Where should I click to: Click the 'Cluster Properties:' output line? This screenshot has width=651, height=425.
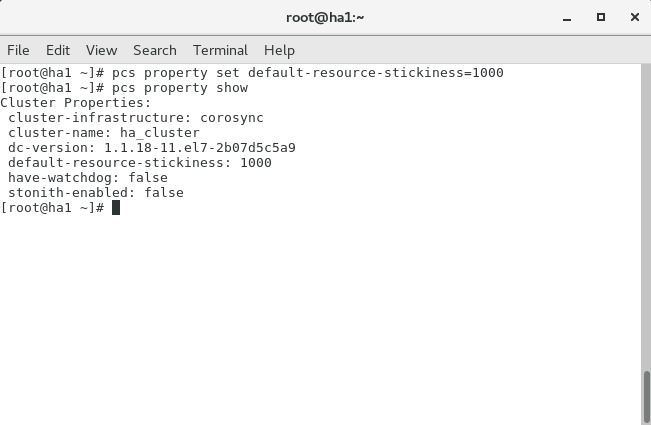point(76,103)
